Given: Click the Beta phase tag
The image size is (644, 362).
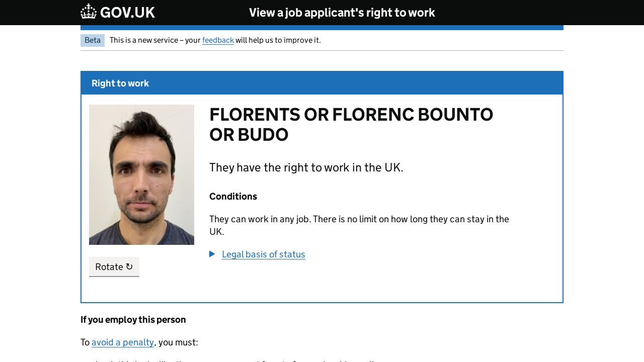Looking at the screenshot, I should pyautogui.click(x=93, y=40).
